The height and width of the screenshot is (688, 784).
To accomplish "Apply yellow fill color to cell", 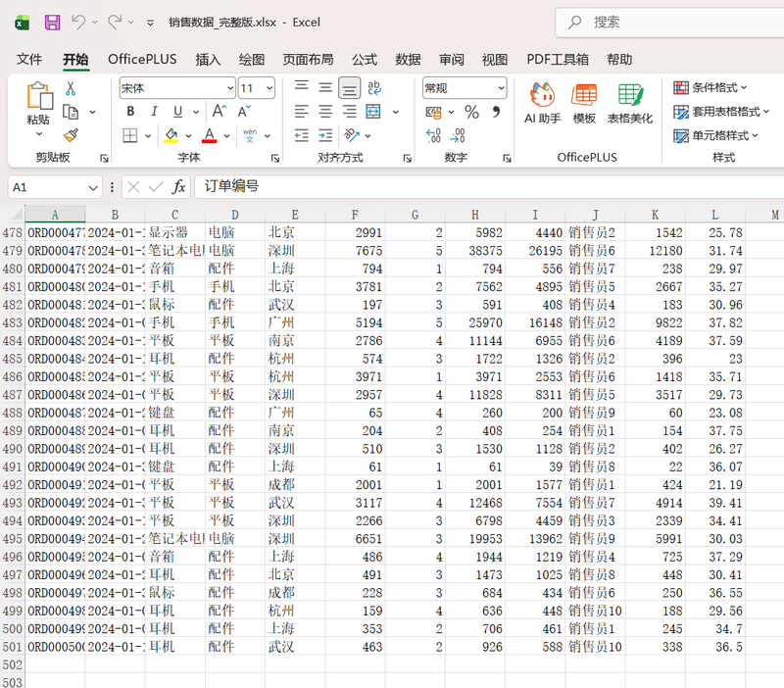I will coord(171,135).
